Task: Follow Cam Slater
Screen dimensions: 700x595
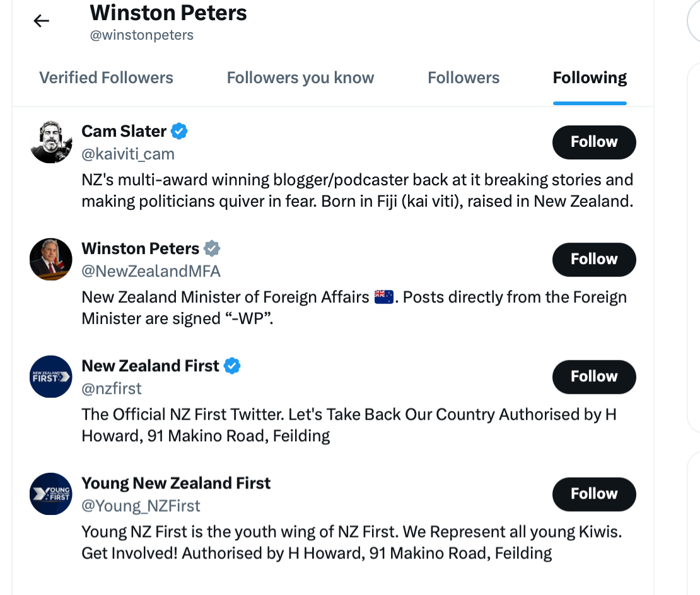Action: [x=593, y=142]
